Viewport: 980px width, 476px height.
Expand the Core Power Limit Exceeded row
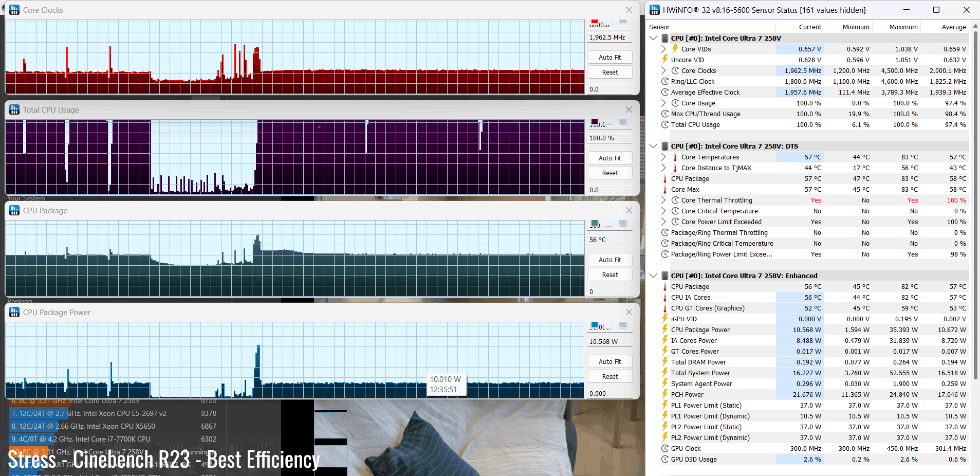pyautogui.click(x=663, y=222)
